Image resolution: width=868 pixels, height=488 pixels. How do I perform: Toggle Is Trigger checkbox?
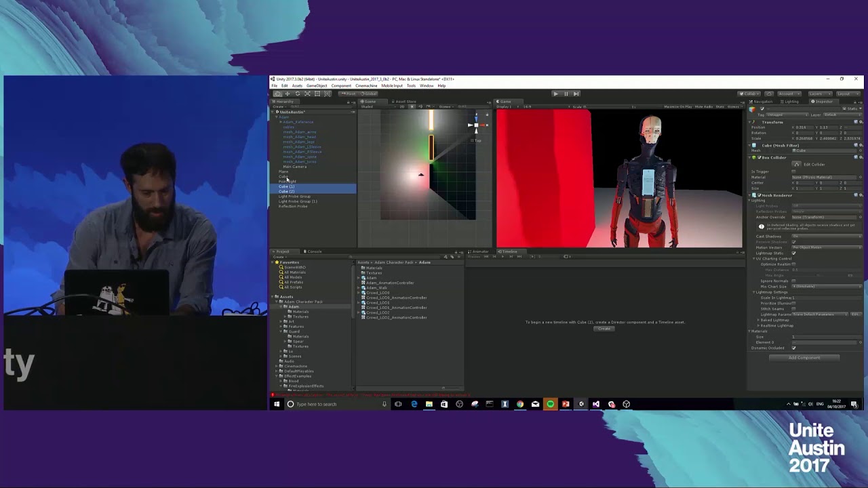[793, 171]
